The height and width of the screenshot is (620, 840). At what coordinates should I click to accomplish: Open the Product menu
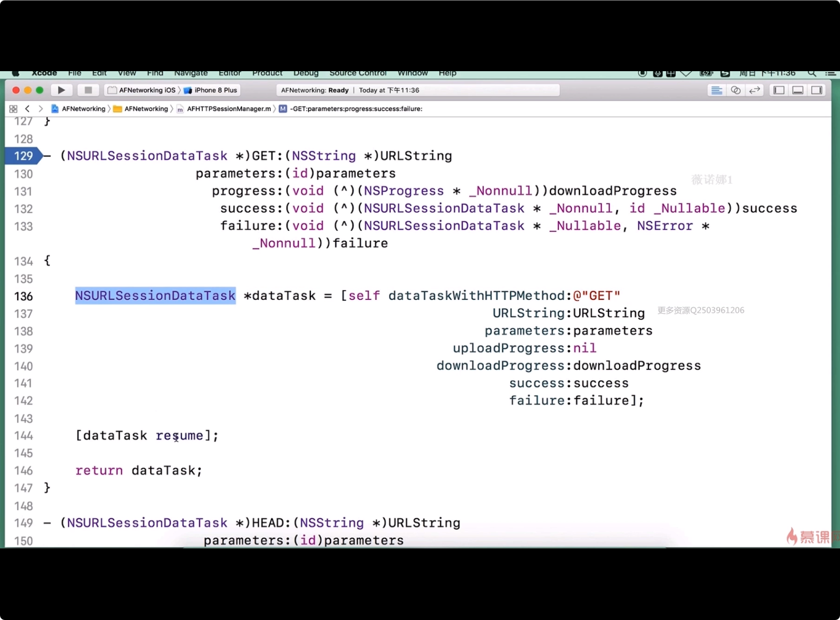[267, 73]
